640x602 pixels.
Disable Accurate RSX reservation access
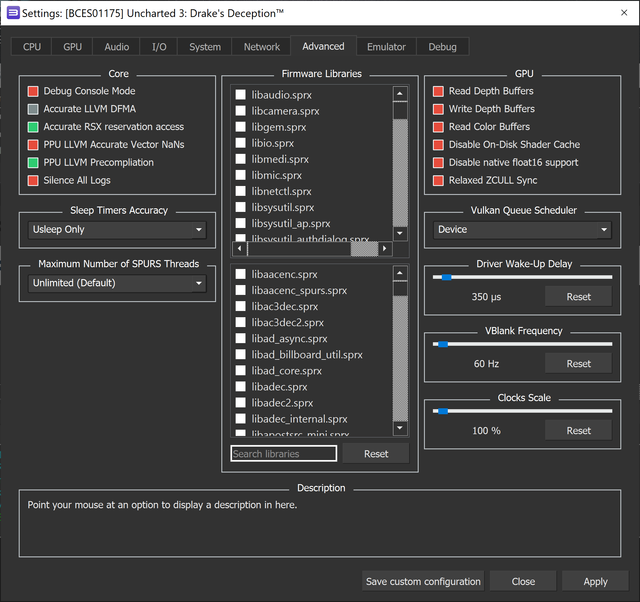pos(33,127)
